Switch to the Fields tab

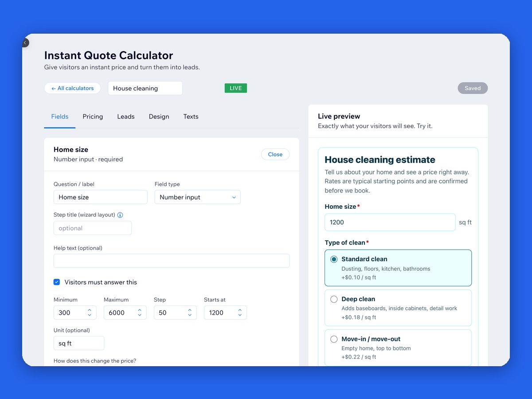point(60,117)
